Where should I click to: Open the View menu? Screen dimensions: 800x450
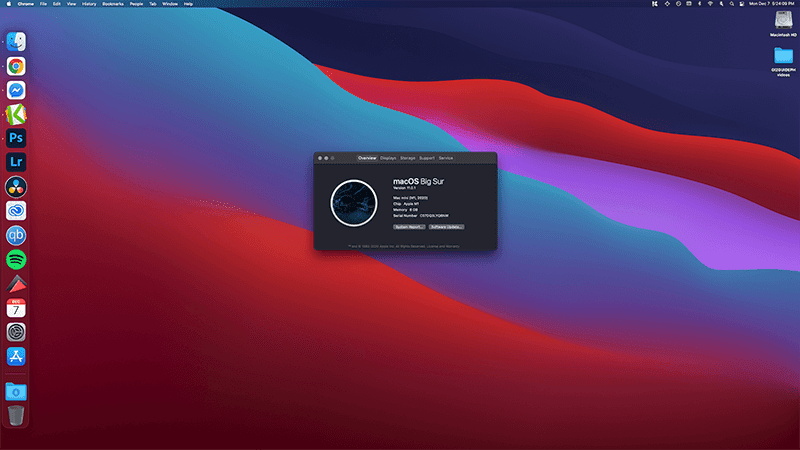coord(71,4)
